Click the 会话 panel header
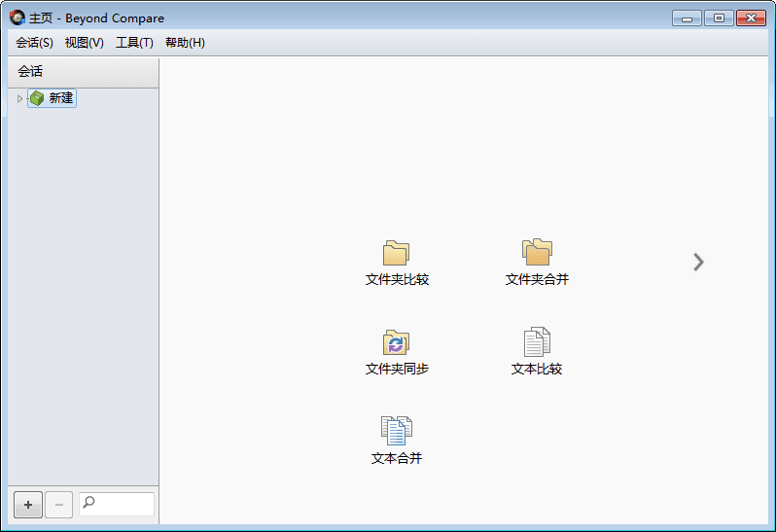Screen dimensions: 776x532 click(84, 72)
